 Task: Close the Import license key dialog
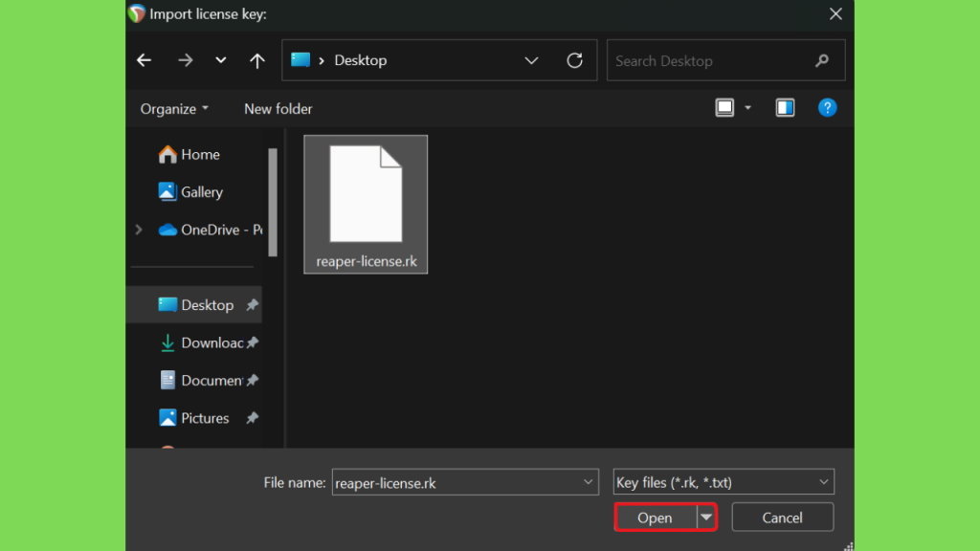point(835,13)
